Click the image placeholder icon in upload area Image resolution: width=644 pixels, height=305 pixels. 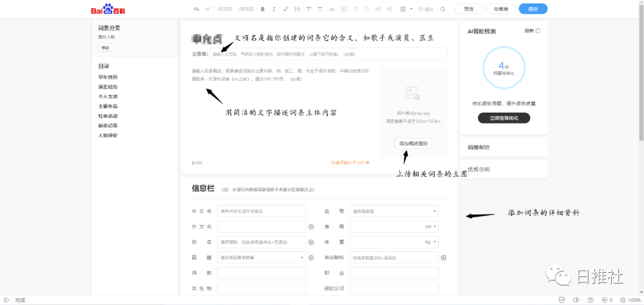coord(413,93)
